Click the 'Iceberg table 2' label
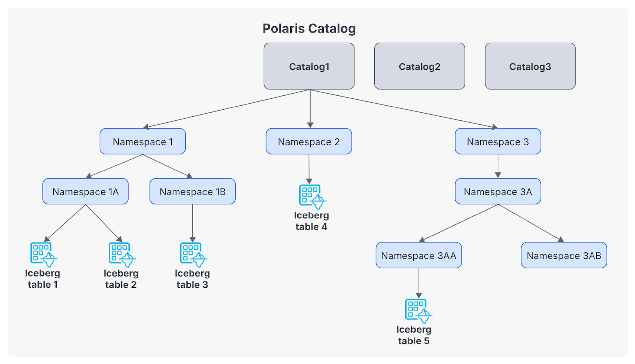 click(x=121, y=279)
